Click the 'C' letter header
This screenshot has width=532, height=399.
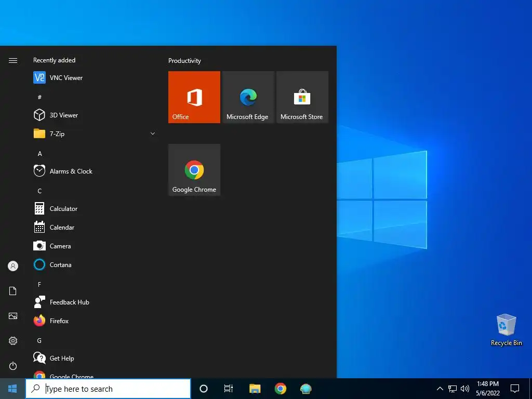[39, 191]
